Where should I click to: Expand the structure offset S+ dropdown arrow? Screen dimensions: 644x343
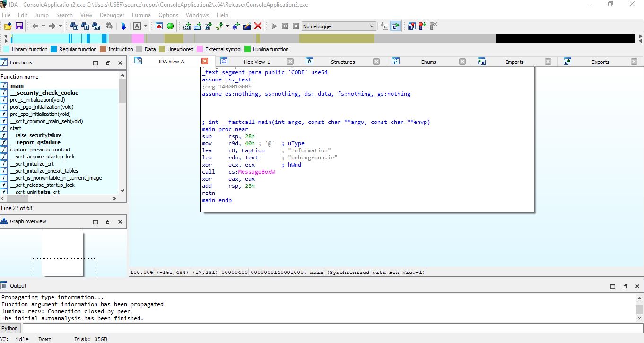(x=227, y=26)
